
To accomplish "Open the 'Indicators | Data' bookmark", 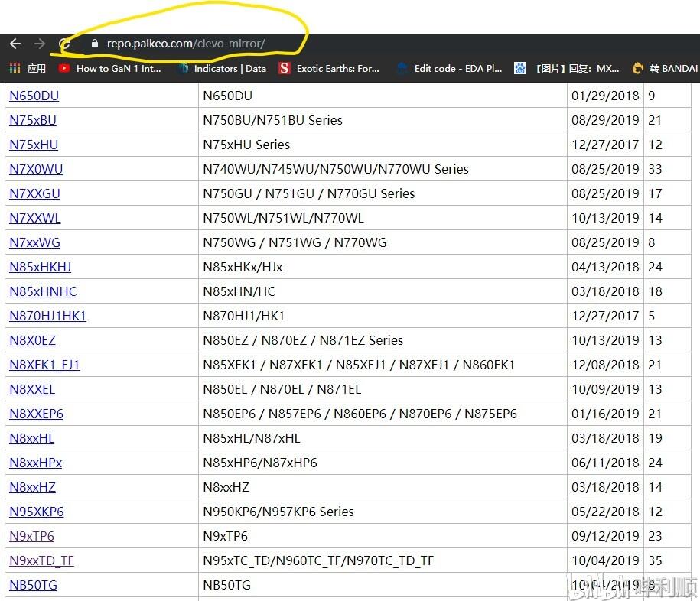I will (x=223, y=68).
